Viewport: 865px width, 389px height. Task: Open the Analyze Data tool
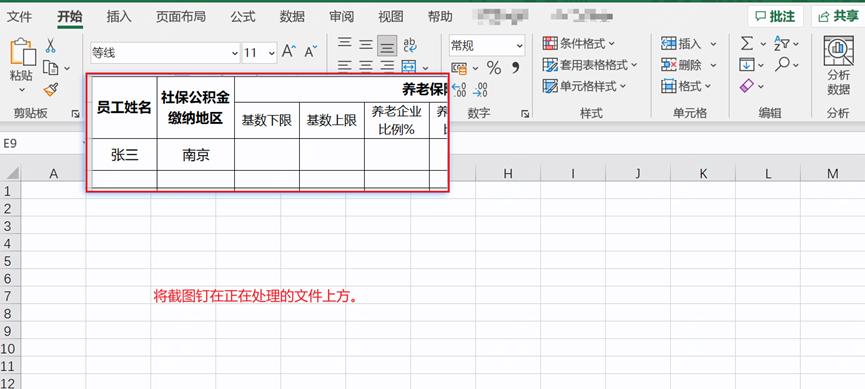839,65
